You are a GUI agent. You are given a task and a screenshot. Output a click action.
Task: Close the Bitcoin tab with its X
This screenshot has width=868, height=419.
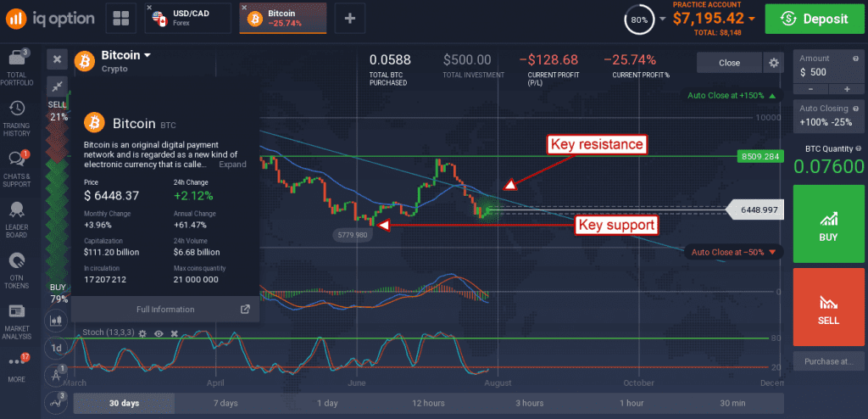[x=244, y=8]
